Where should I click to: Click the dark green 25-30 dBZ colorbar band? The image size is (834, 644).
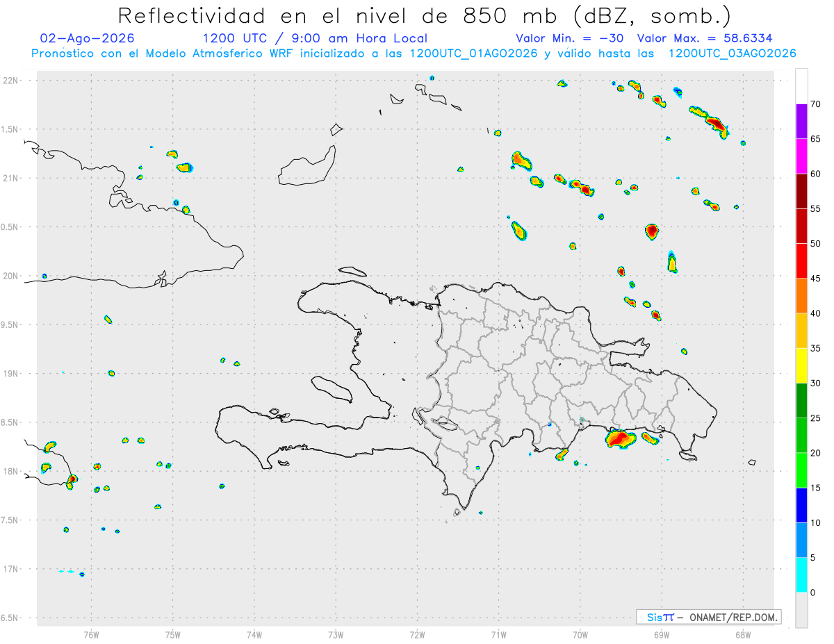pyautogui.click(x=801, y=400)
